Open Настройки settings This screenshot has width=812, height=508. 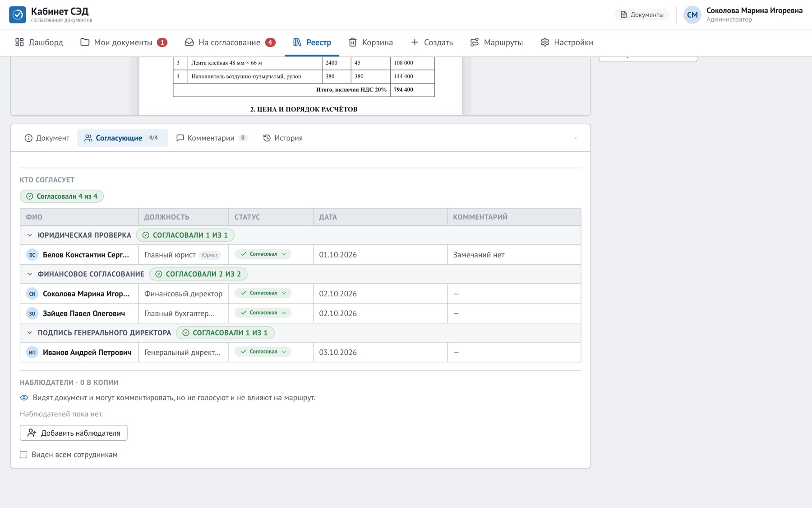point(567,42)
